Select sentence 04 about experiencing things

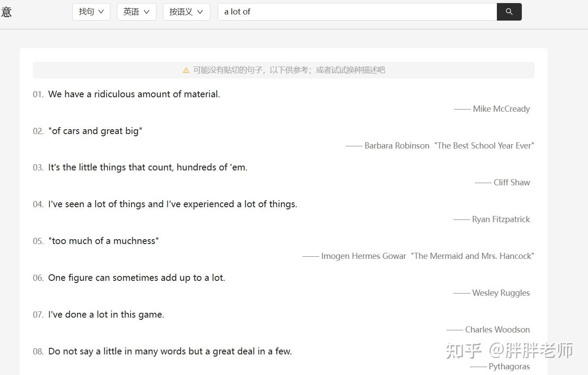[x=172, y=204]
